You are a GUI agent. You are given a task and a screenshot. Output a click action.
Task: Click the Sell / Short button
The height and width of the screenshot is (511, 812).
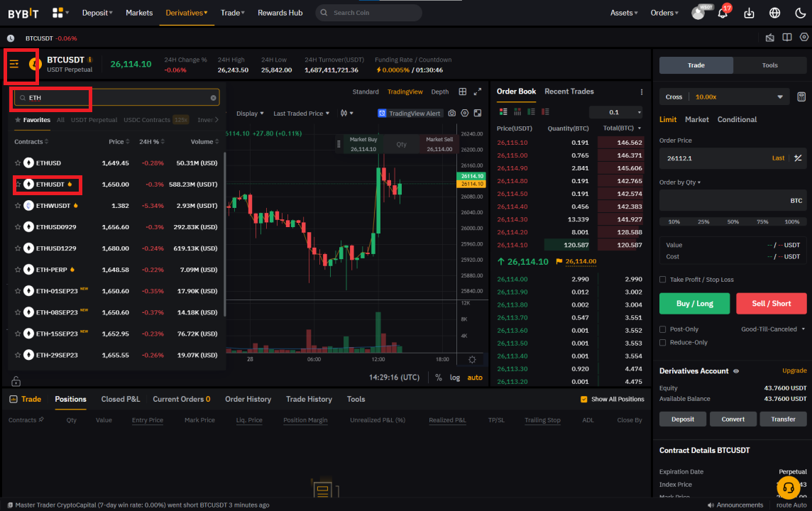tap(771, 303)
